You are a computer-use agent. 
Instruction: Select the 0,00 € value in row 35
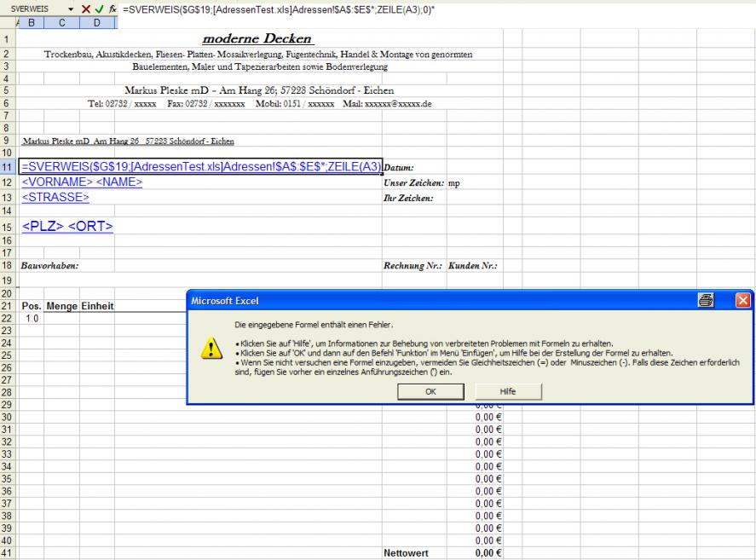pyautogui.click(x=488, y=479)
